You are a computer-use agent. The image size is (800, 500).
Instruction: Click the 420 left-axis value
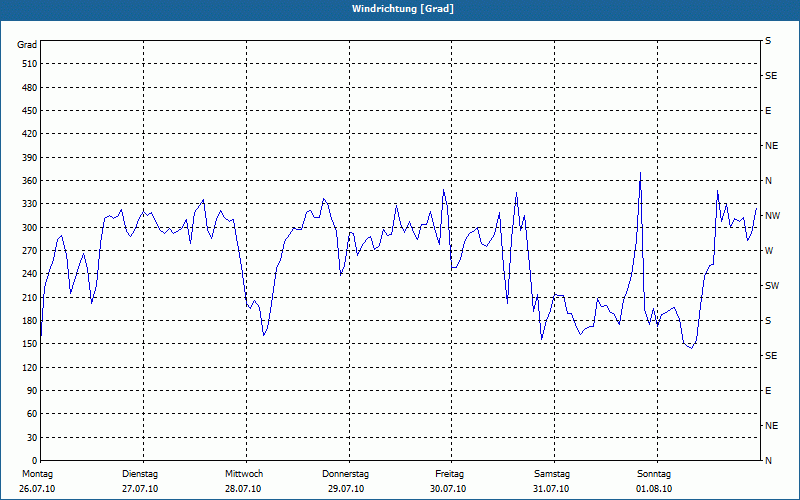point(29,134)
